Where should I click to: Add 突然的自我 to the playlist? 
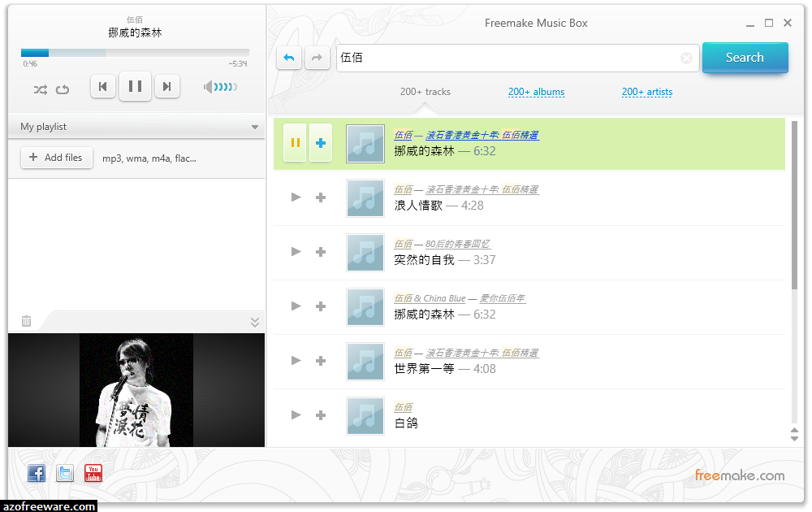[x=320, y=252]
